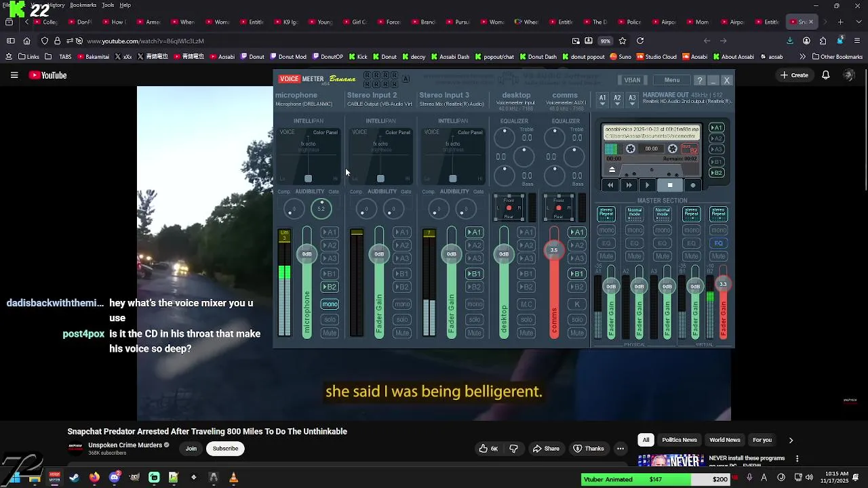The width and height of the screenshot is (868, 488).
Task: Enable A1 routing on microphone strip
Action: tap(330, 232)
